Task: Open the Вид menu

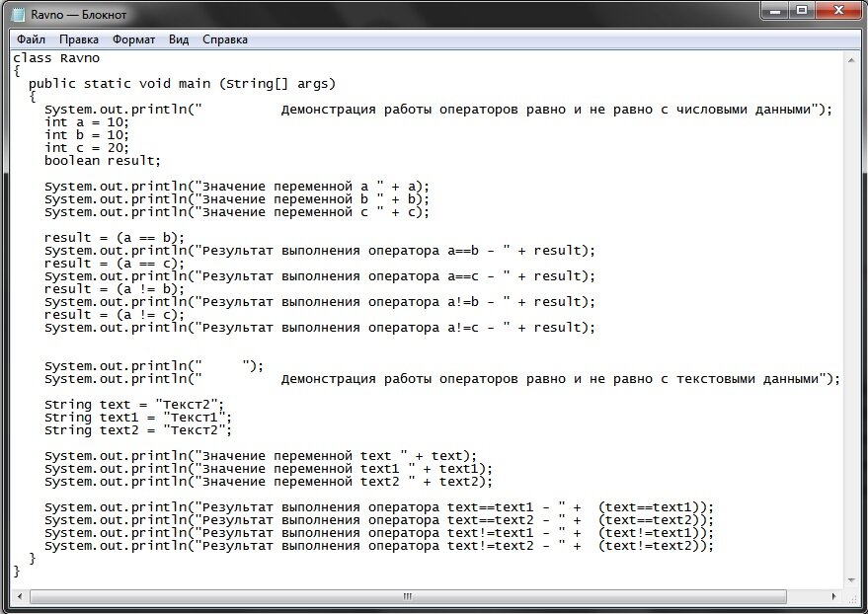Action: tap(179, 39)
